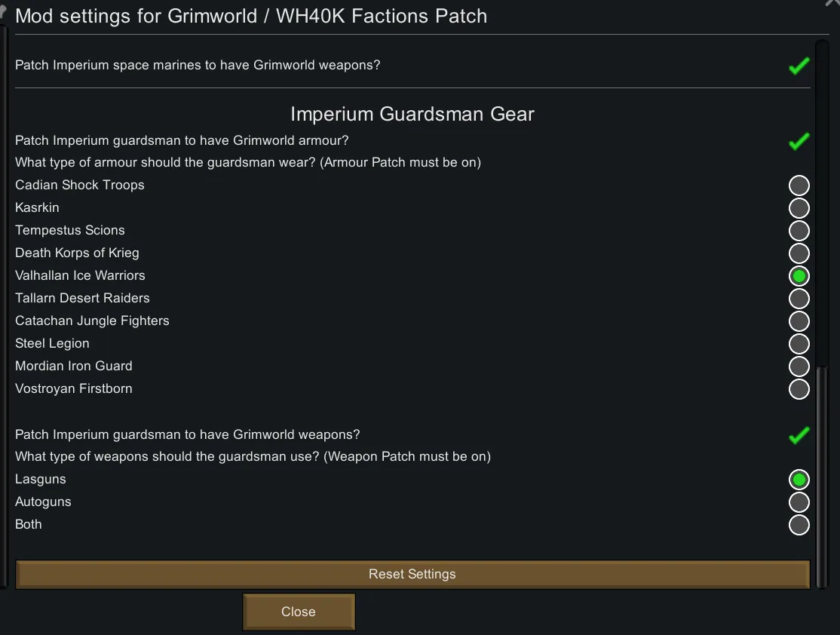
Task: Select Both weapon types option
Action: click(x=799, y=525)
